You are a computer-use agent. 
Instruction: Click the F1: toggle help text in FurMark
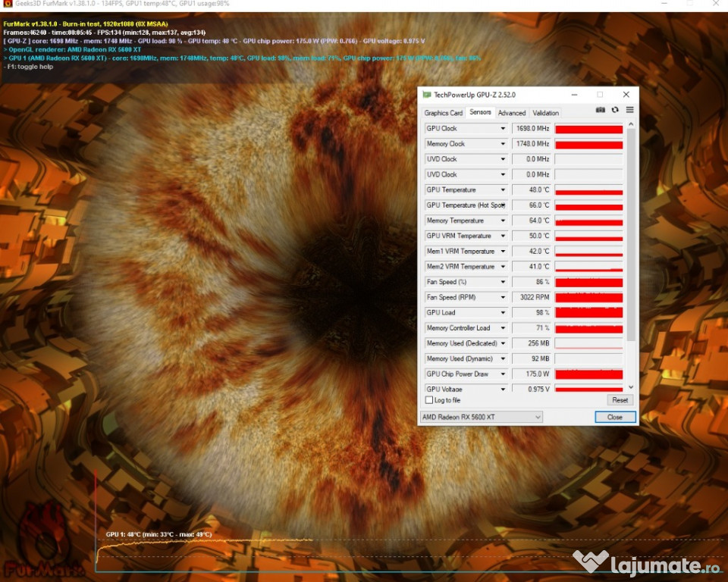point(28,67)
